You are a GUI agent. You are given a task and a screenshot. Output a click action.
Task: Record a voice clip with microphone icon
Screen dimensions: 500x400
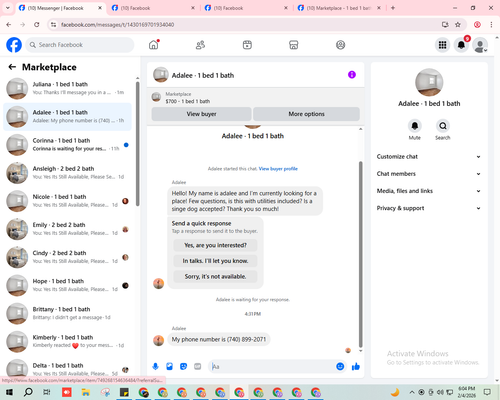155,367
